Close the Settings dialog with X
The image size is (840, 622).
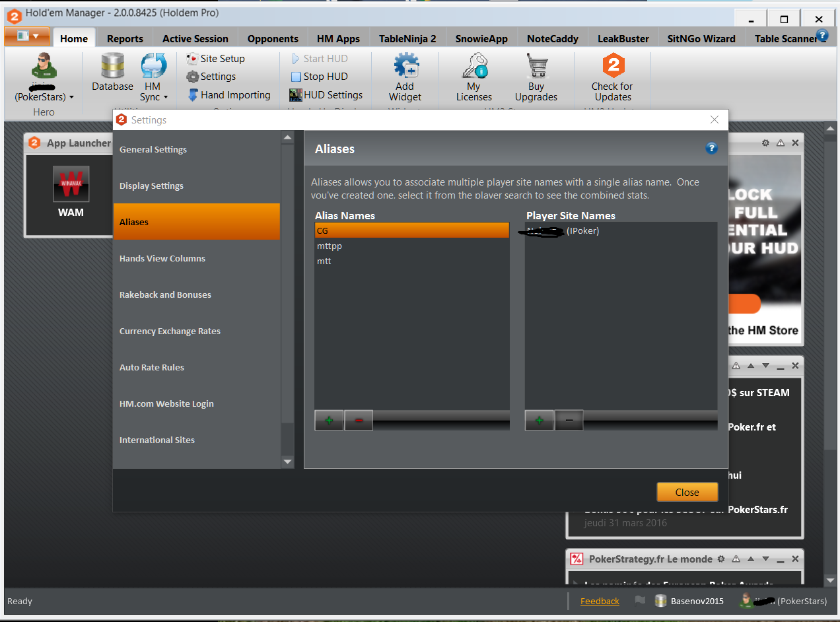pyautogui.click(x=714, y=120)
